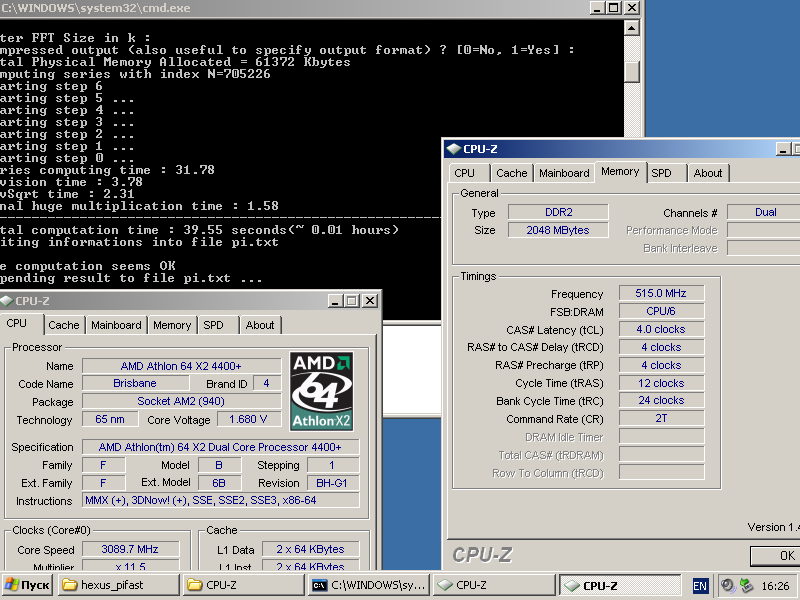Click the 1.680 V core voltage field
Image resolution: width=800 pixels, height=600 pixels.
(x=249, y=419)
